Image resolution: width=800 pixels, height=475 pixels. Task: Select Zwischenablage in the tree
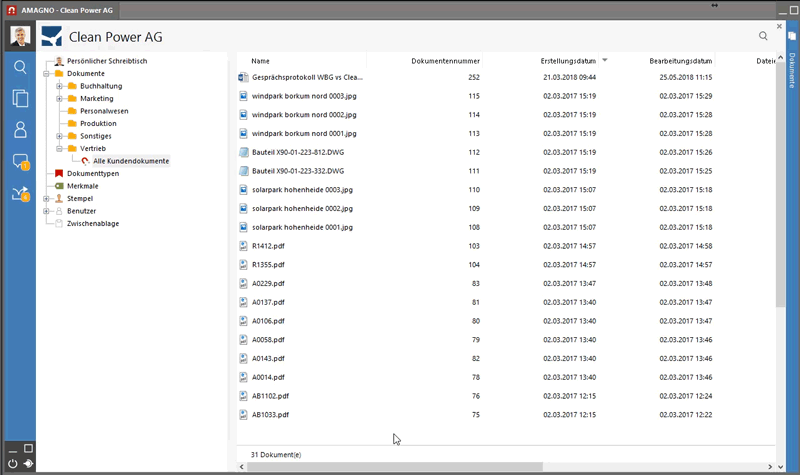click(93, 223)
